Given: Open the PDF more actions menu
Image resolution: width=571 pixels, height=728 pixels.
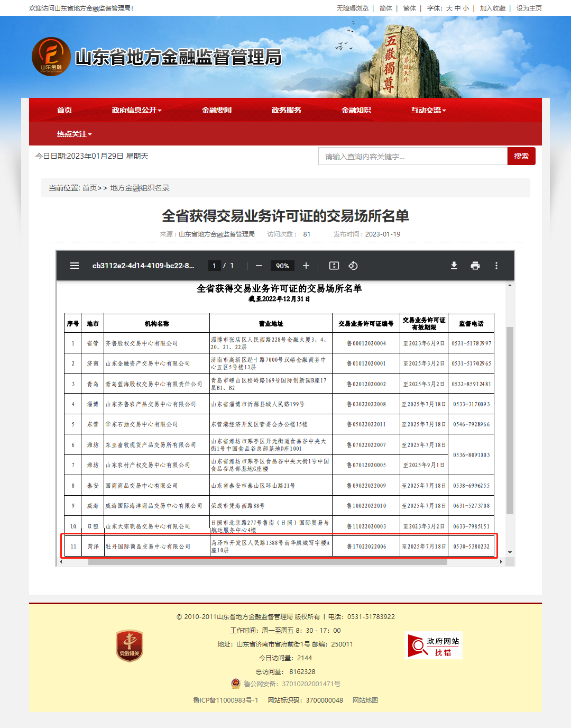Looking at the screenshot, I should 496,266.
